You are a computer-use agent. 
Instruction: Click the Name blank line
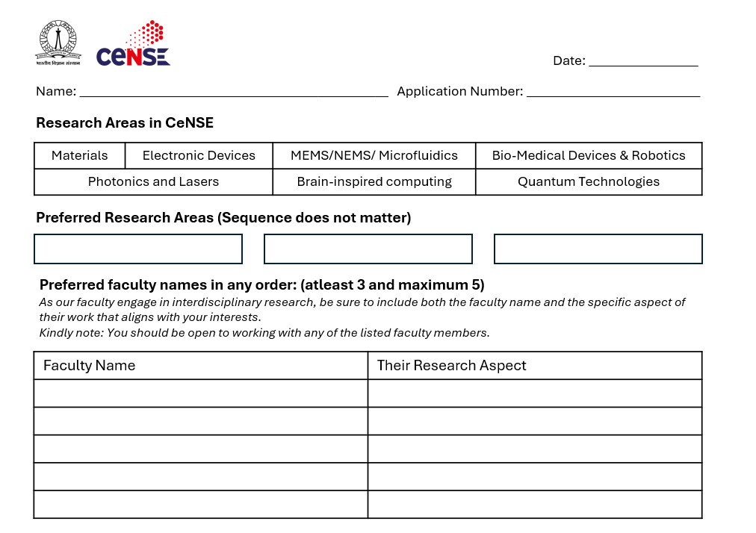[x=233, y=92]
